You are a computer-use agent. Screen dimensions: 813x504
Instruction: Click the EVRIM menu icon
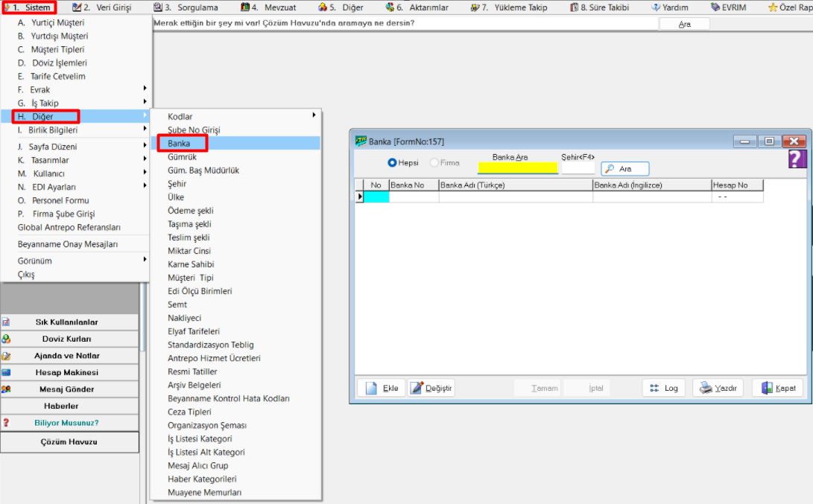715,7
